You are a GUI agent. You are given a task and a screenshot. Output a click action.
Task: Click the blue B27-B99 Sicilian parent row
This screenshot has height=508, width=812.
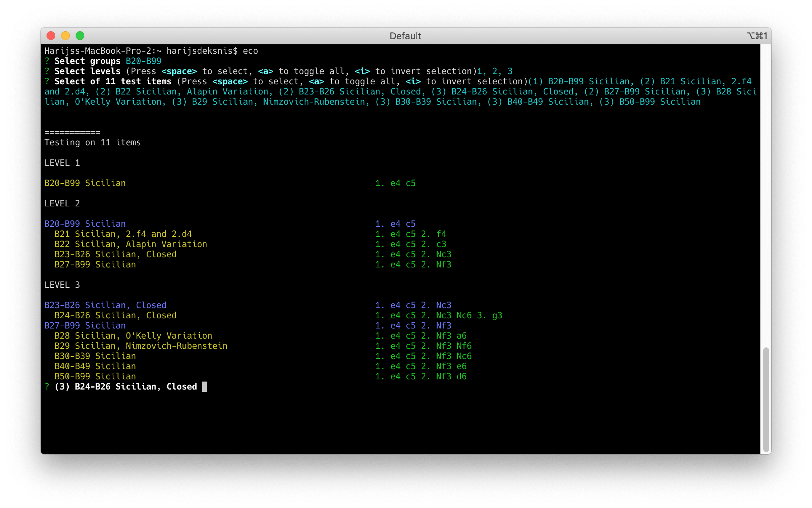tap(85, 326)
